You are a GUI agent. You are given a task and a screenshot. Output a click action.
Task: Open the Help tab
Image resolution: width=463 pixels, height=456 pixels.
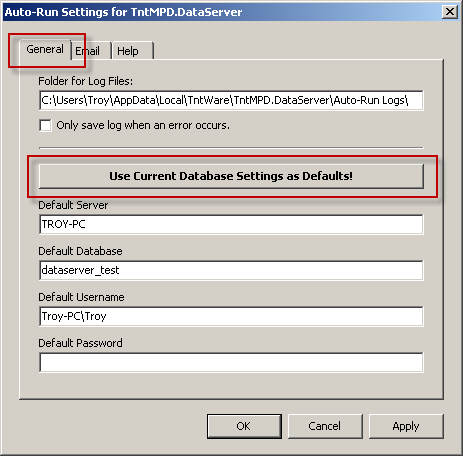(x=133, y=51)
